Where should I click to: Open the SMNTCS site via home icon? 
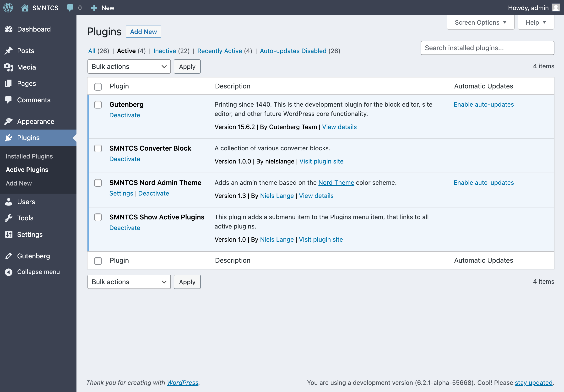click(25, 8)
